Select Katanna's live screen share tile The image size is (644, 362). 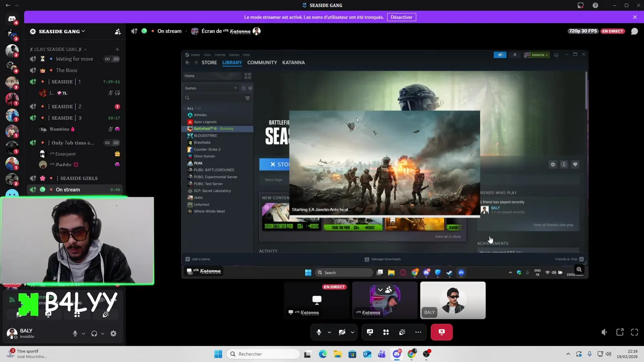[x=317, y=300]
